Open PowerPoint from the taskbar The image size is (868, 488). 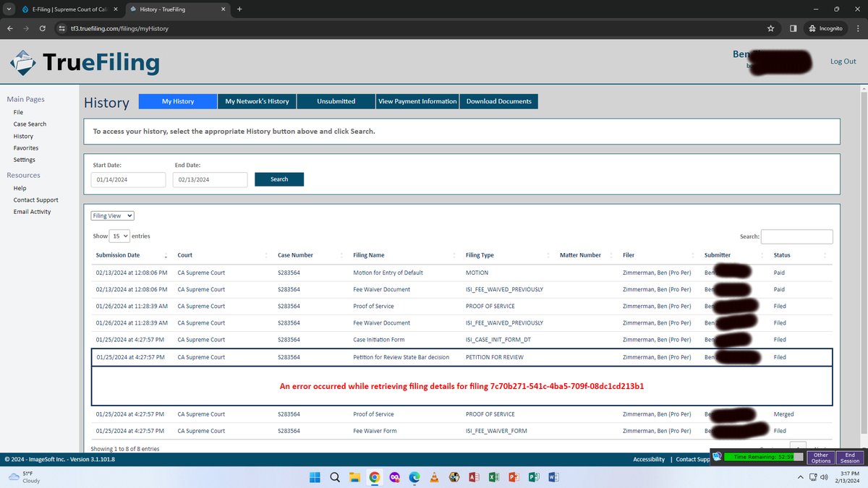(514, 477)
